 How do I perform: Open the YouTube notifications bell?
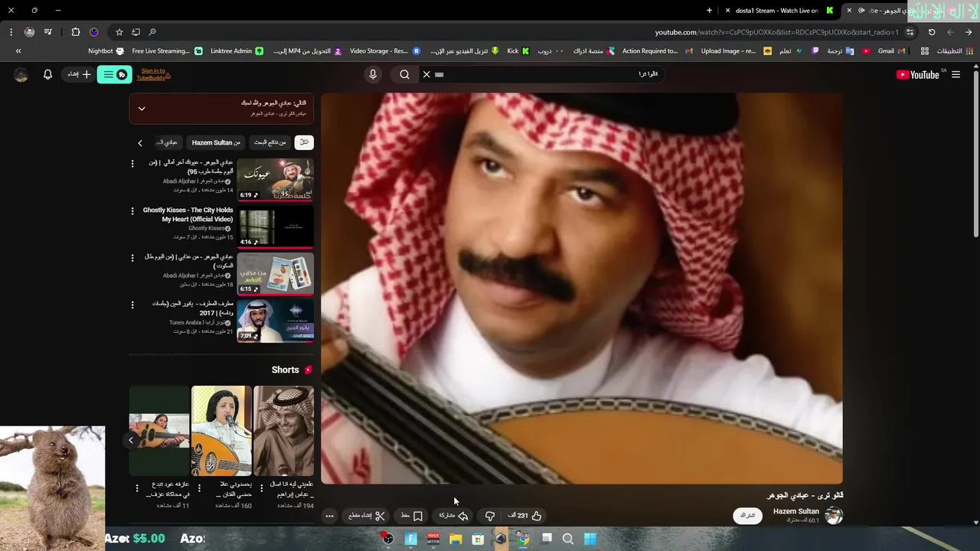(x=47, y=74)
